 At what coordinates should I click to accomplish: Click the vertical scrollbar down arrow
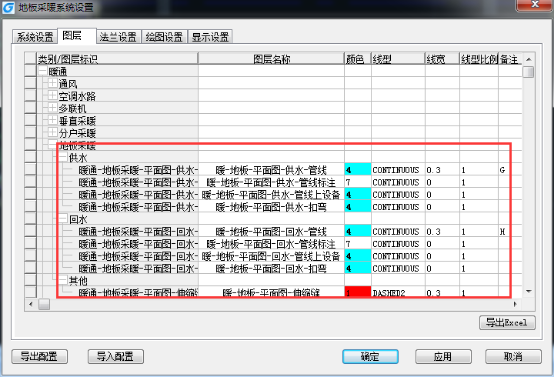[x=529, y=291]
